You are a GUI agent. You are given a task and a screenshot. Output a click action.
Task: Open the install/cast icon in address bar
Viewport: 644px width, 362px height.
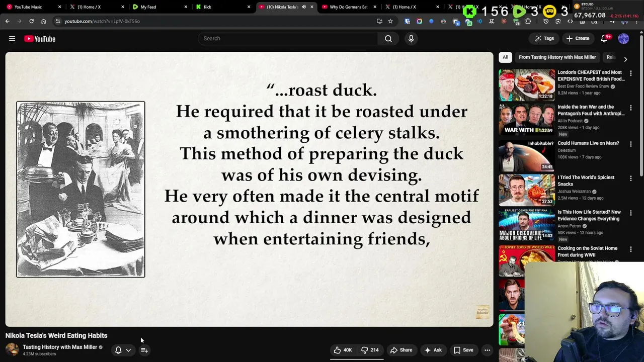(x=379, y=21)
